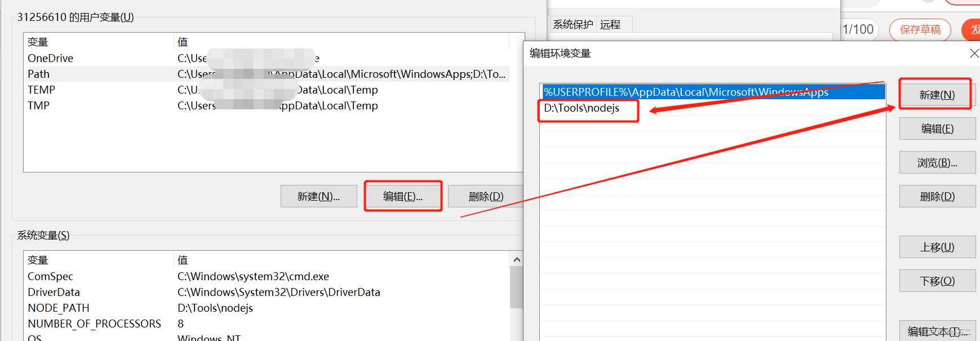Close the 编辑环境变量 dialog
Viewport: 980px width, 341px height.
coord(974,53)
